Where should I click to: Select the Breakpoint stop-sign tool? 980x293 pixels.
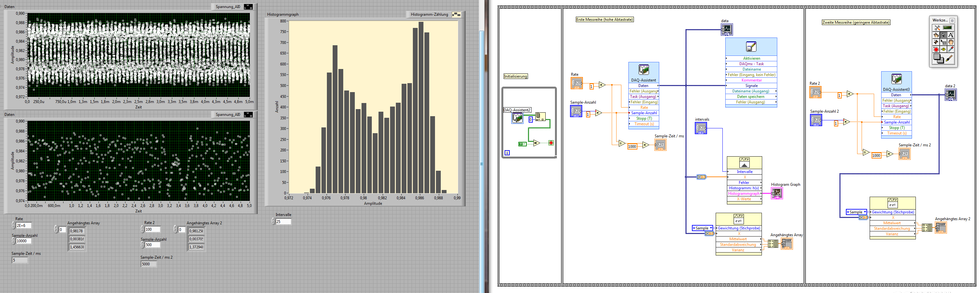(x=936, y=49)
